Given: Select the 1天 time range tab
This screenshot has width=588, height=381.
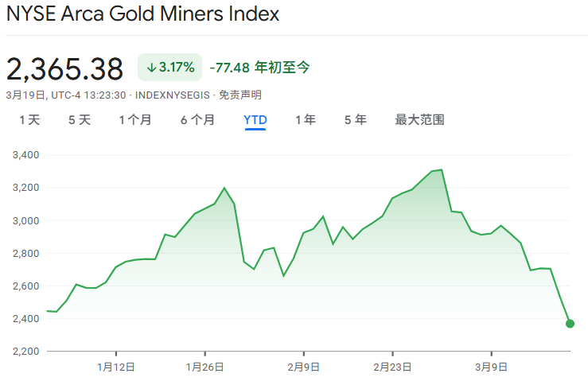Looking at the screenshot, I should pos(29,120).
